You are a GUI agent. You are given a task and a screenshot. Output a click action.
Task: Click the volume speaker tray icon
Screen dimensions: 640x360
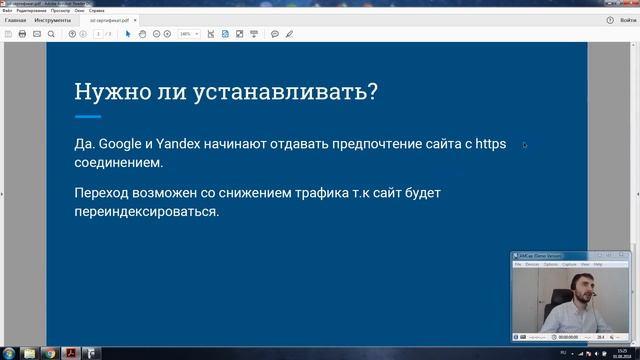coord(596,354)
